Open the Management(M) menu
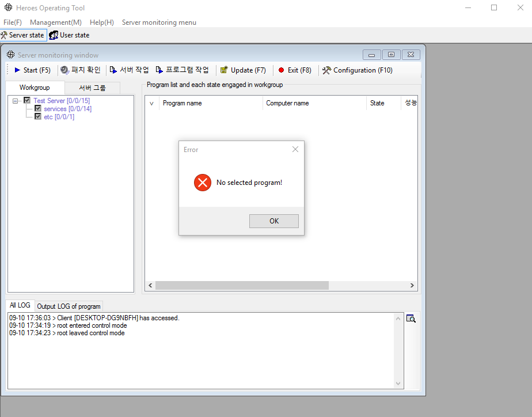The width and height of the screenshot is (532, 417). (x=56, y=22)
